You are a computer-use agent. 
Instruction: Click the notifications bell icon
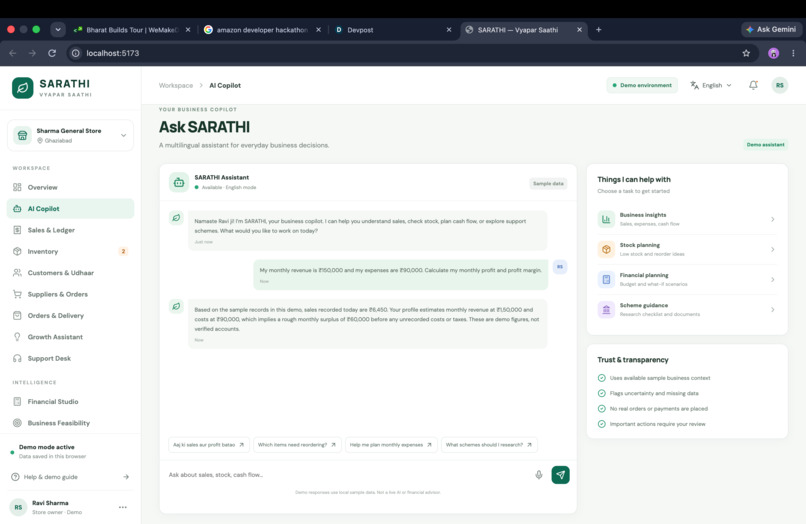[x=753, y=85]
